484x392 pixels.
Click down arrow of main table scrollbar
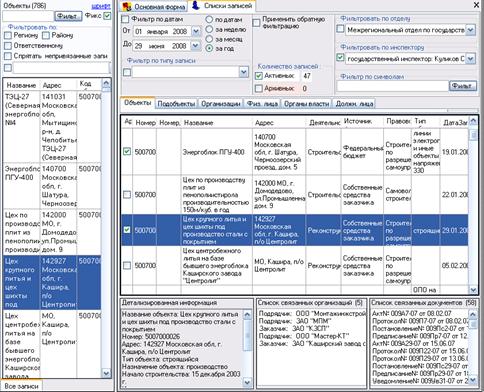pos(473,289)
